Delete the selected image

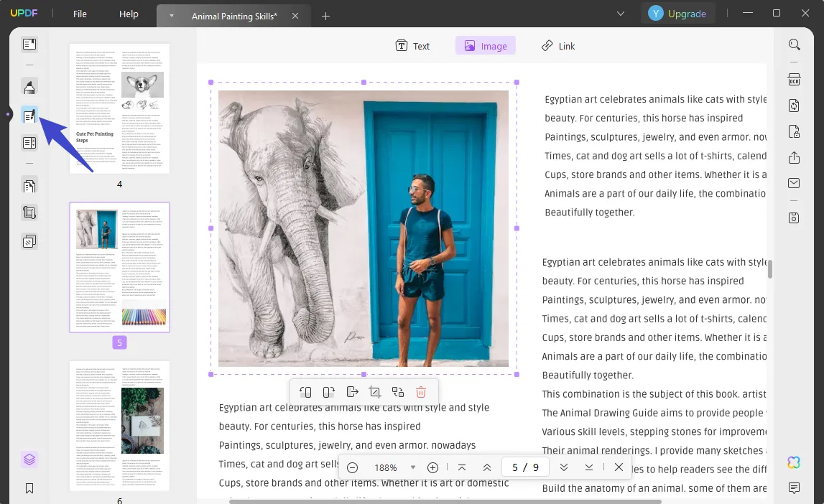421,391
